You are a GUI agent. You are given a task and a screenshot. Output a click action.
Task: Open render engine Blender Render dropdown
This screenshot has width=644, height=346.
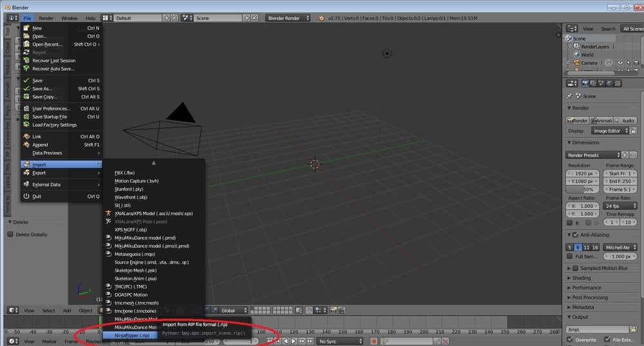(x=287, y=18)
